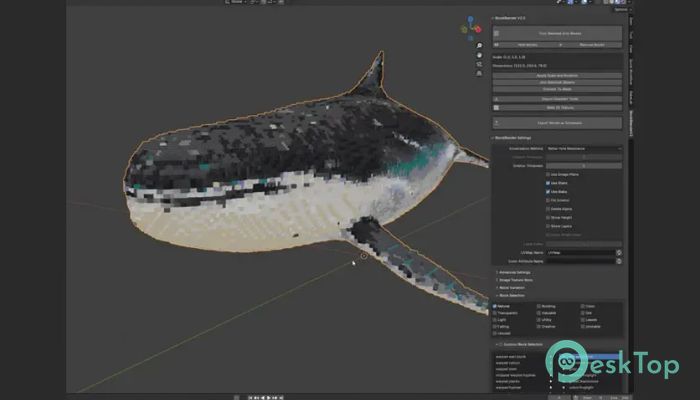700x400 pixels.
Task: Check the Transparent block category
Action: tap(495, 313)
